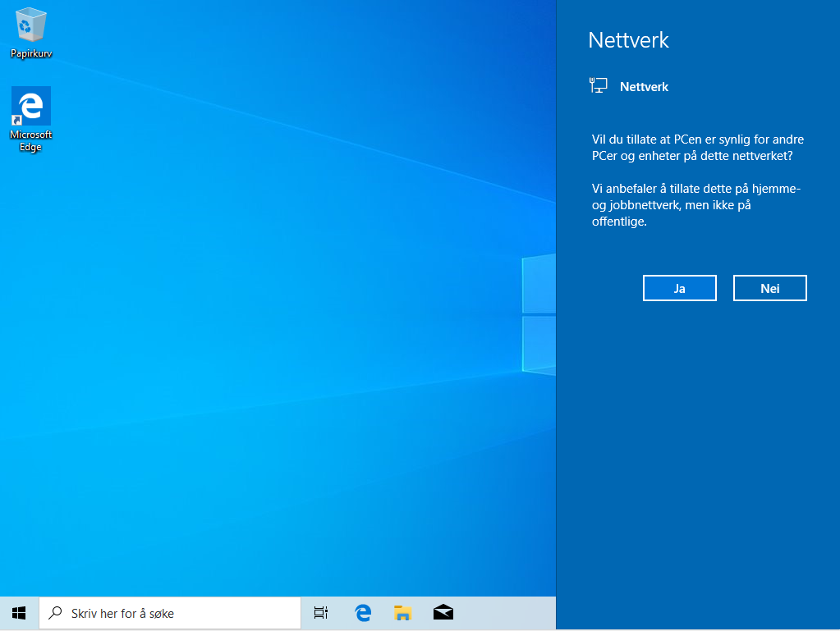Click the 'Papirkurv' label text
The width and height of the screenshot is (840, 631).
click(x=31, y=53)
